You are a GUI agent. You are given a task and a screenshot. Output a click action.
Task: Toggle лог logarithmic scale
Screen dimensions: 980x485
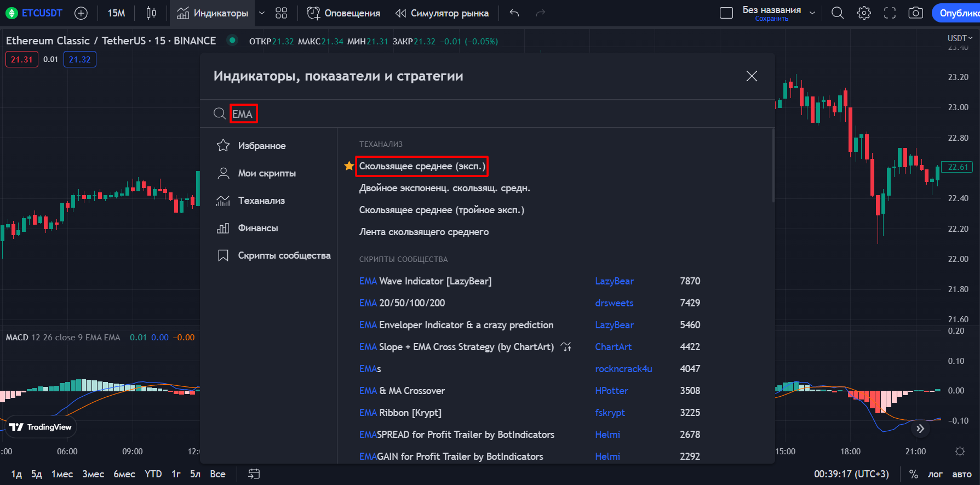(x=935, y=474)
